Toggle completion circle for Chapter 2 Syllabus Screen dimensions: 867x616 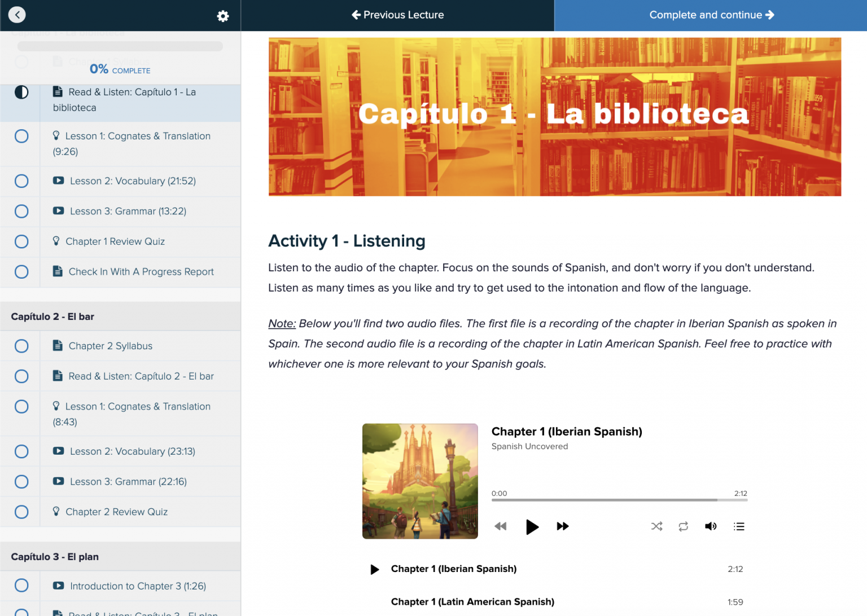(x=21, y=346)
